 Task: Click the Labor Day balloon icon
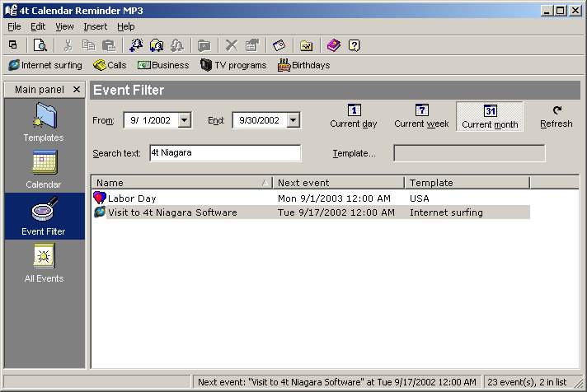click(100, 198)
